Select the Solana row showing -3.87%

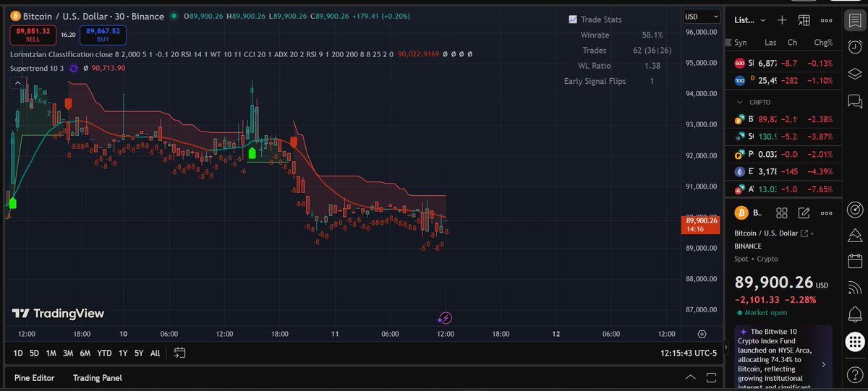(x=782, y=136)
